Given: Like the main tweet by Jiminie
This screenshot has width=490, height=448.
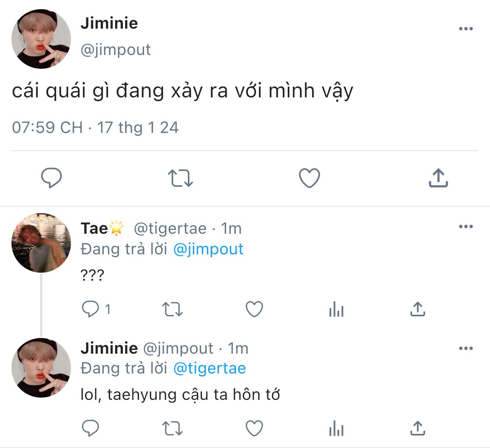Looking at the screenshot, I should click(x=309, y=178).
